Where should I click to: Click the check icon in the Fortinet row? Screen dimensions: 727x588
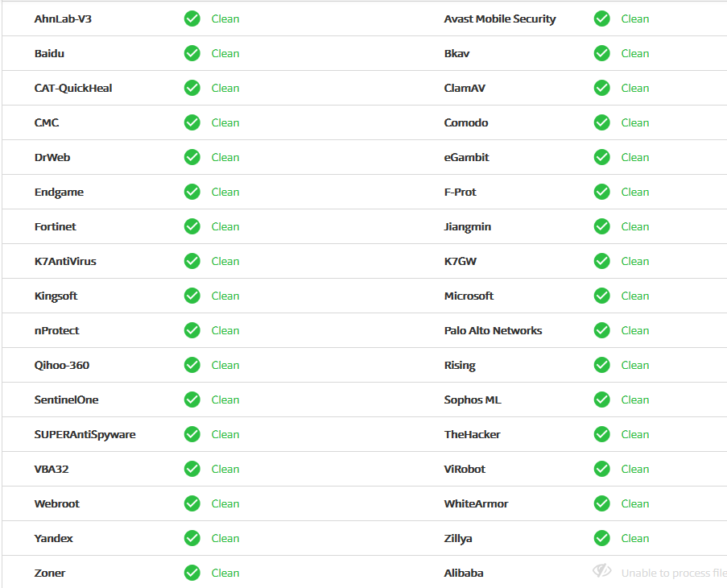192,226
